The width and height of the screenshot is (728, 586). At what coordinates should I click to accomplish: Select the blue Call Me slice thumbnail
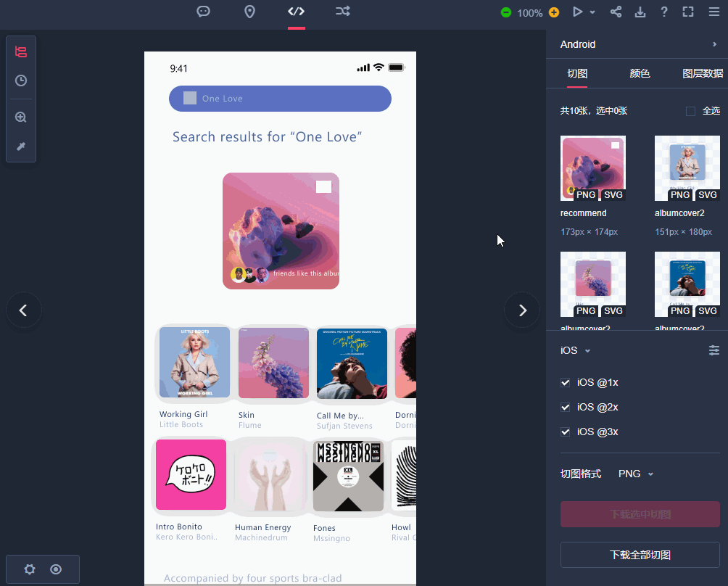coord(687,284)
